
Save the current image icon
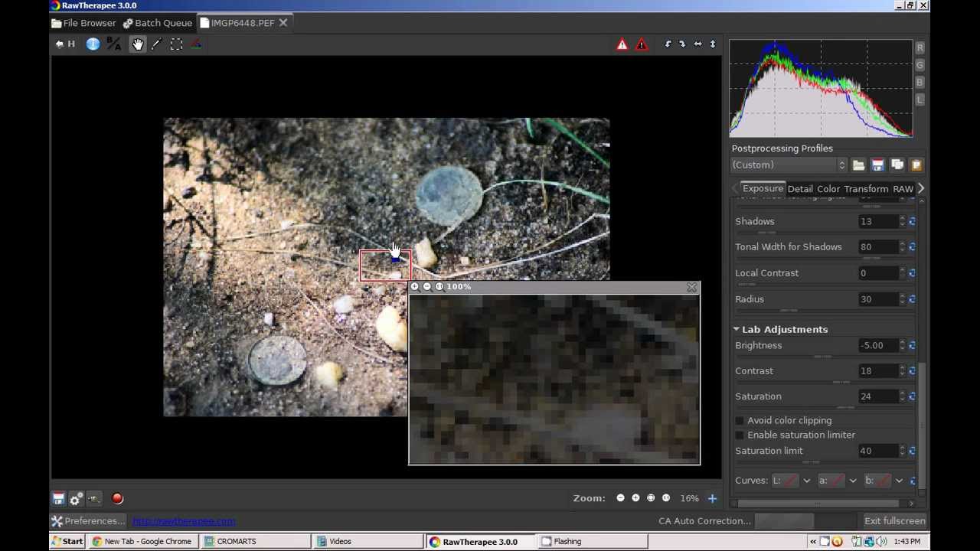point(58,499)
